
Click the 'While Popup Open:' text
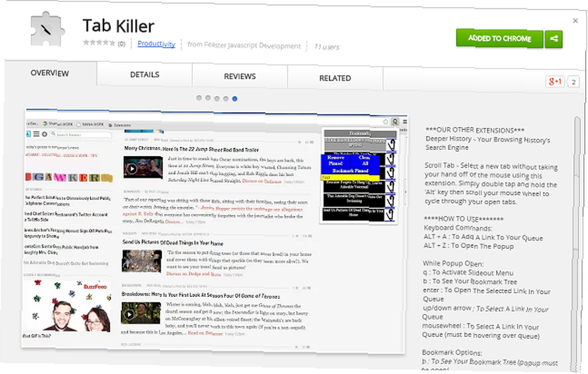453,263
